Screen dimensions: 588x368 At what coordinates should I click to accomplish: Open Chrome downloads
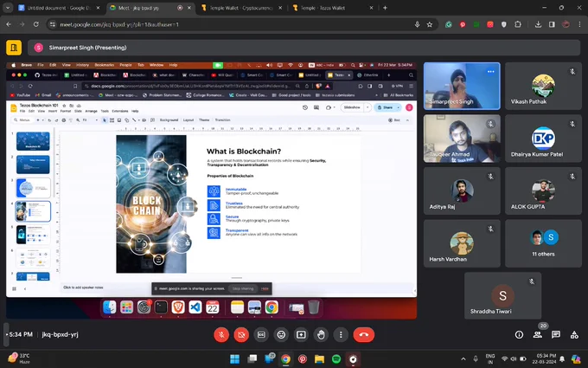538,24
